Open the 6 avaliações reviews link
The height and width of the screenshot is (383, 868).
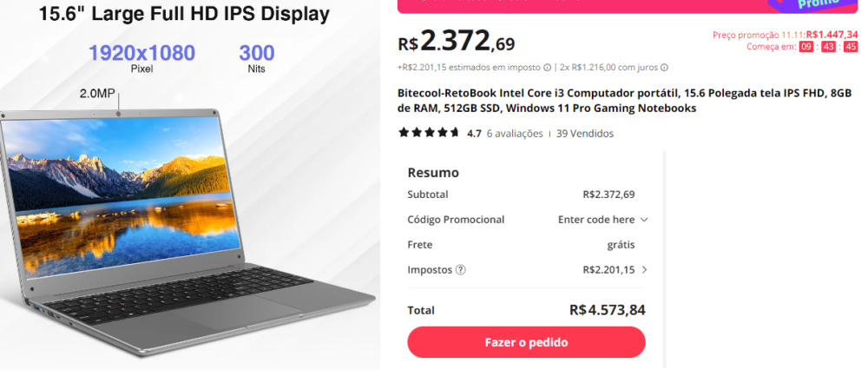pos(515,134)
